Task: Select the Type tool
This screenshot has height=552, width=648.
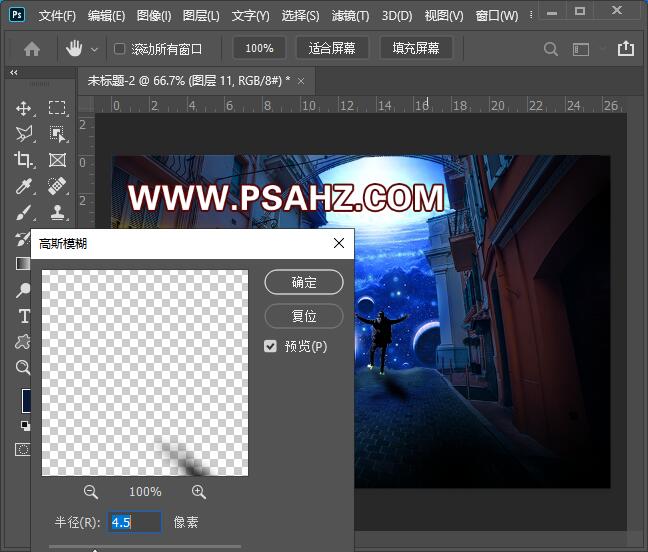Action: pos(24,316)
